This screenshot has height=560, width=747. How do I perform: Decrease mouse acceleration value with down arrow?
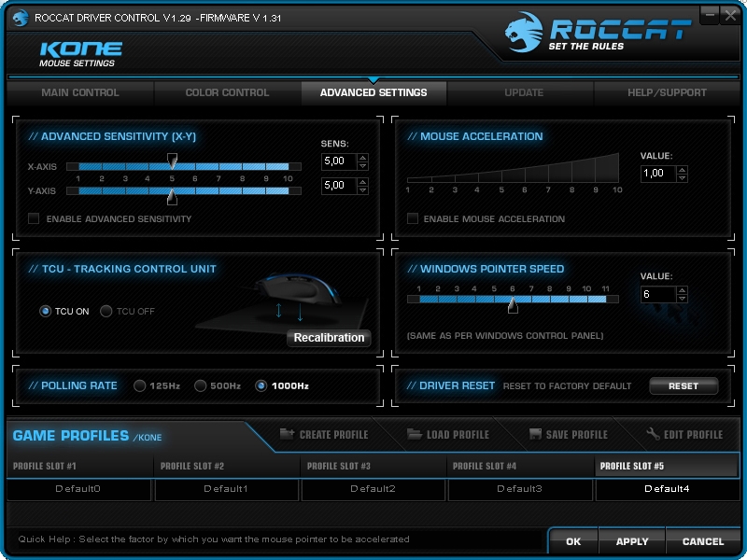tap(683, 177)
